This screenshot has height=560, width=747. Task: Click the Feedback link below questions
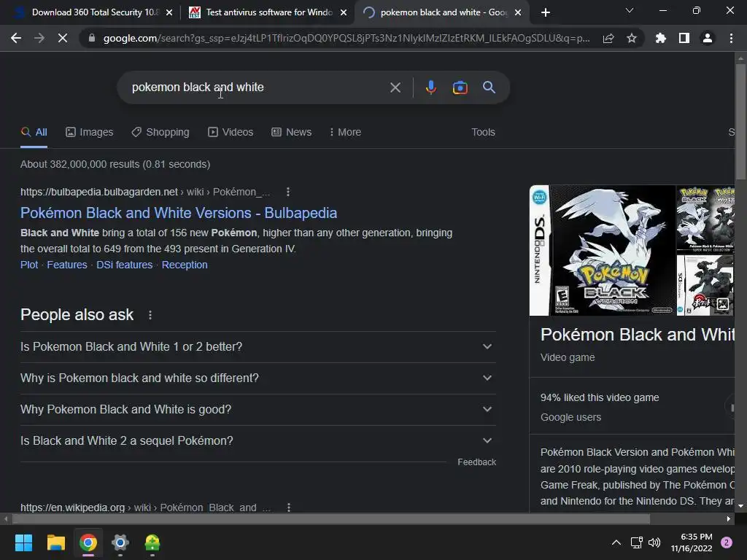[x=476, y=462]
